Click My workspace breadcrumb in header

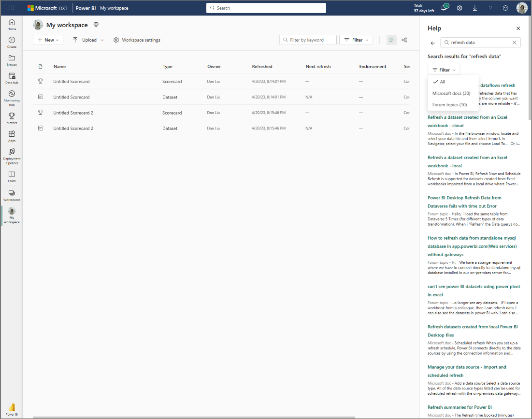pyautogui.click(x=114, y=8)
